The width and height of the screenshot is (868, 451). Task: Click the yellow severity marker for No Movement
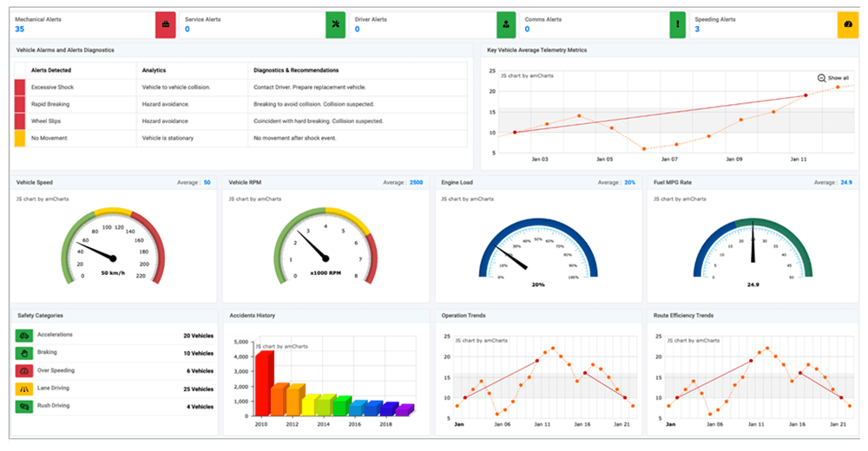19,138
